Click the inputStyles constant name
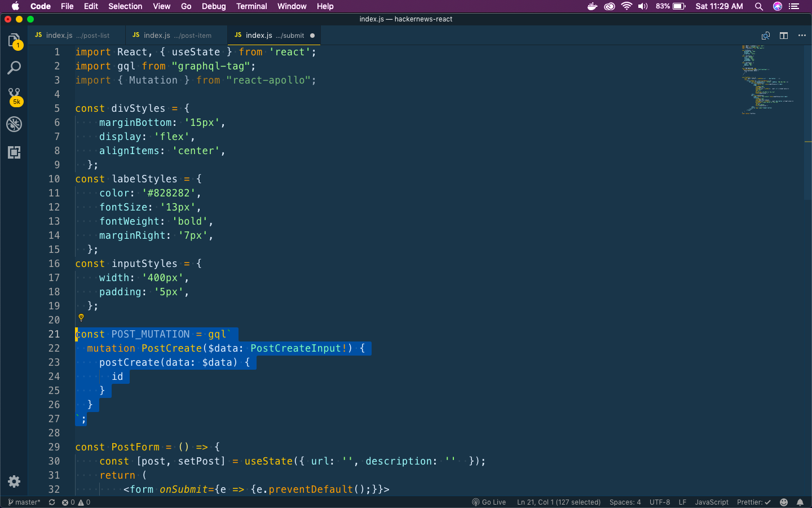 click(144, 264)
